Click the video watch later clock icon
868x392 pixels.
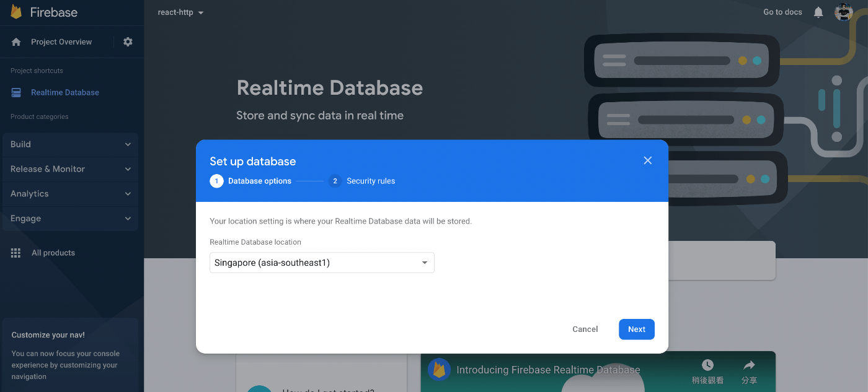pos(707,365)
